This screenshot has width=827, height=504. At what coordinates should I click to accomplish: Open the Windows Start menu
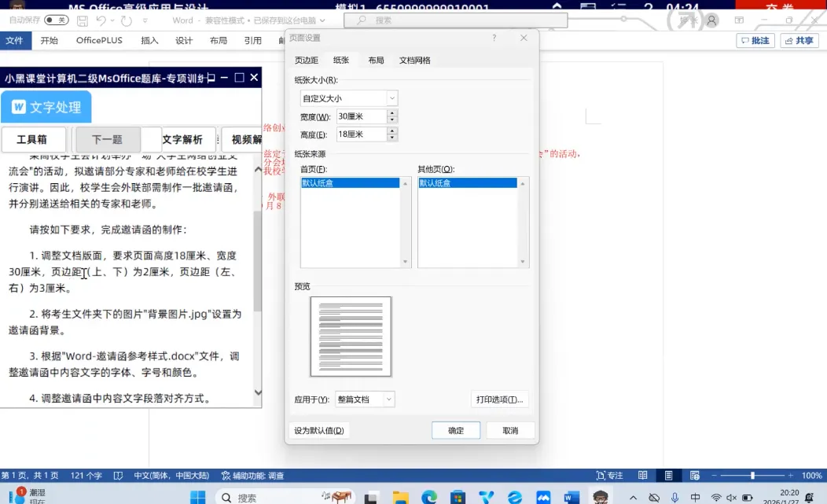pyautogui.click(x=198, y=497)
